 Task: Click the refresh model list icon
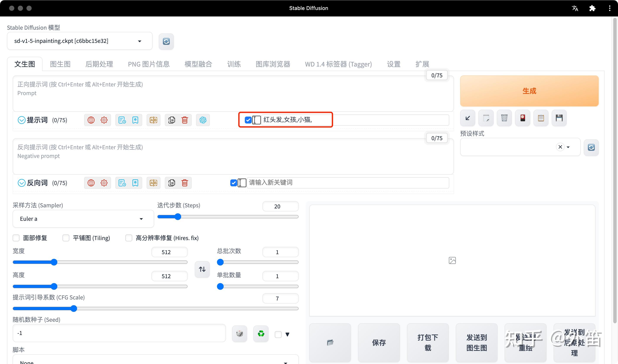point(166,41)
